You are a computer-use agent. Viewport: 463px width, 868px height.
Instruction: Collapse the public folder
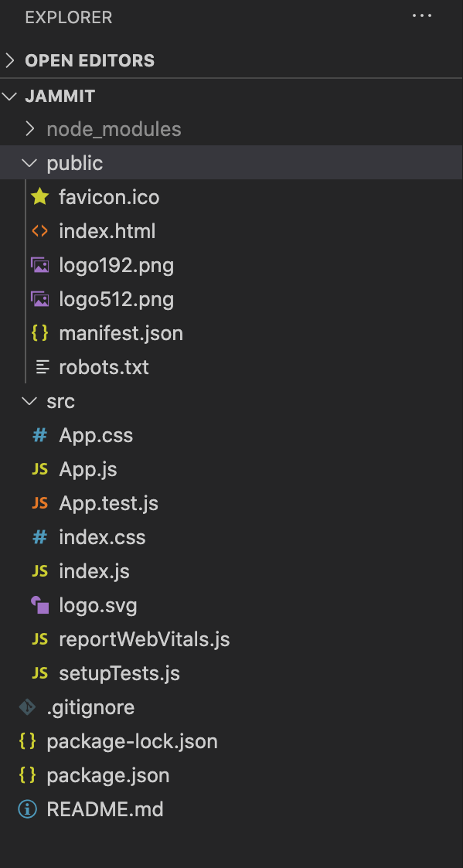click(29, 163)
